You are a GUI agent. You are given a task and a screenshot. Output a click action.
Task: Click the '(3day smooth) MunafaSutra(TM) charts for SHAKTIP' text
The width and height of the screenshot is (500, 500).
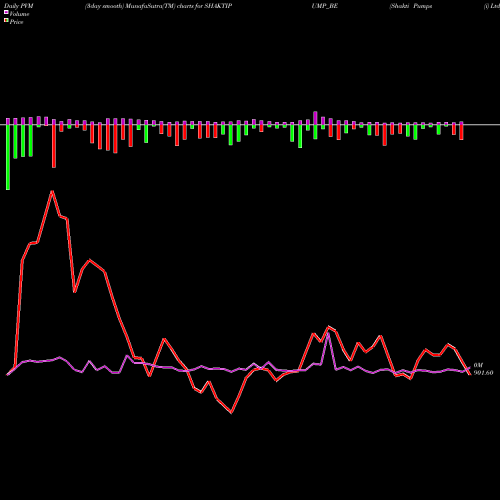tap(158, 6)
